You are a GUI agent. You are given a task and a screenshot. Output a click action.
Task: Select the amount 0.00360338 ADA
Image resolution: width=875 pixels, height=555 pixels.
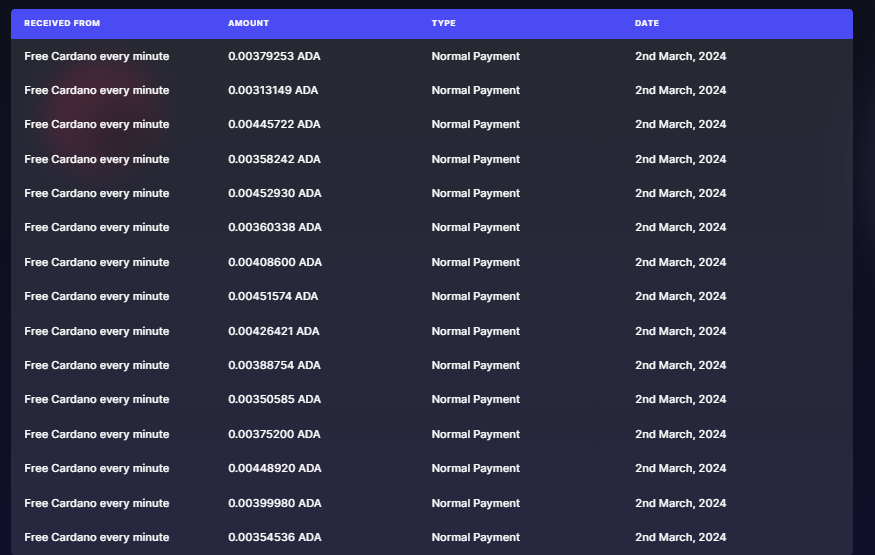point(275,228)
